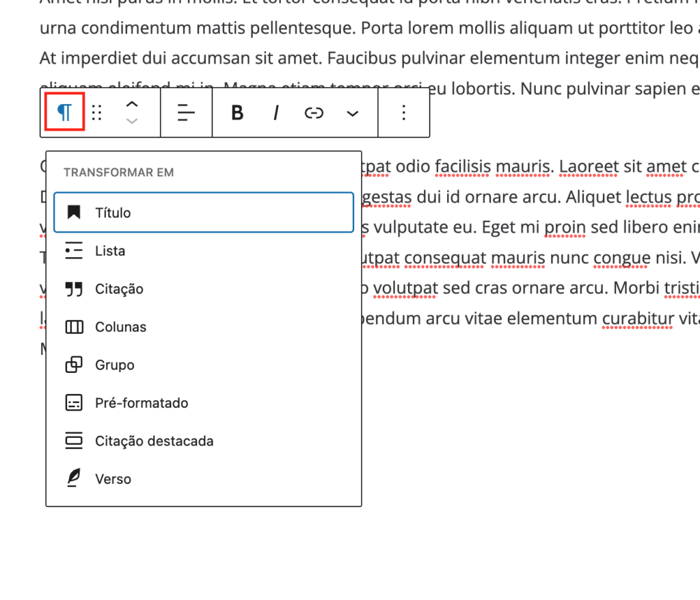Open block options three-dot menu

(404, 113)
